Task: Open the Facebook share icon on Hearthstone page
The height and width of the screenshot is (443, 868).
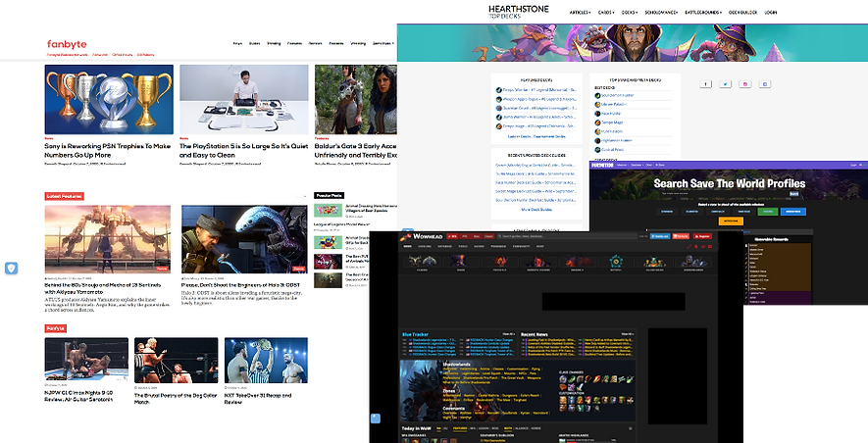Action: (705, 84)
